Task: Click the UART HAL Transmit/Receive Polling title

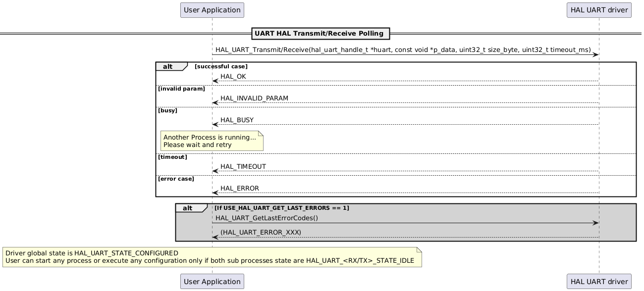Action: point(320,33)
